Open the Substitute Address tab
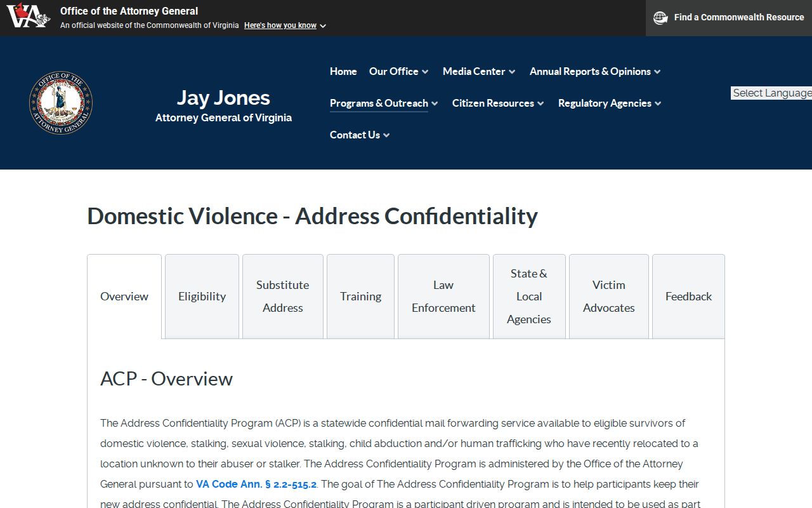The height and width of the screenshot is (508, 812). pos(283,297)
